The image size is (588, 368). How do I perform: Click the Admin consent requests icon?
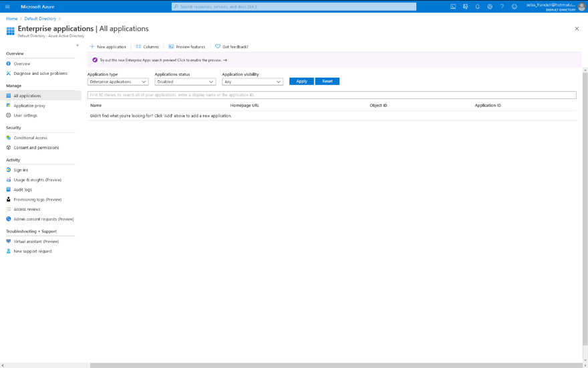point(9,219)
